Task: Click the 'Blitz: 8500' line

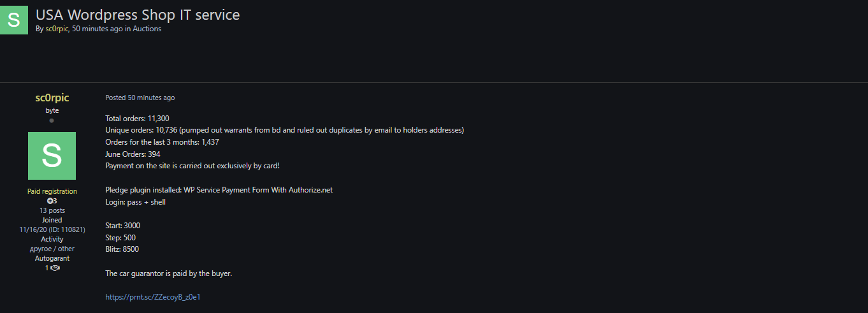Action: (x=122, y=249)
